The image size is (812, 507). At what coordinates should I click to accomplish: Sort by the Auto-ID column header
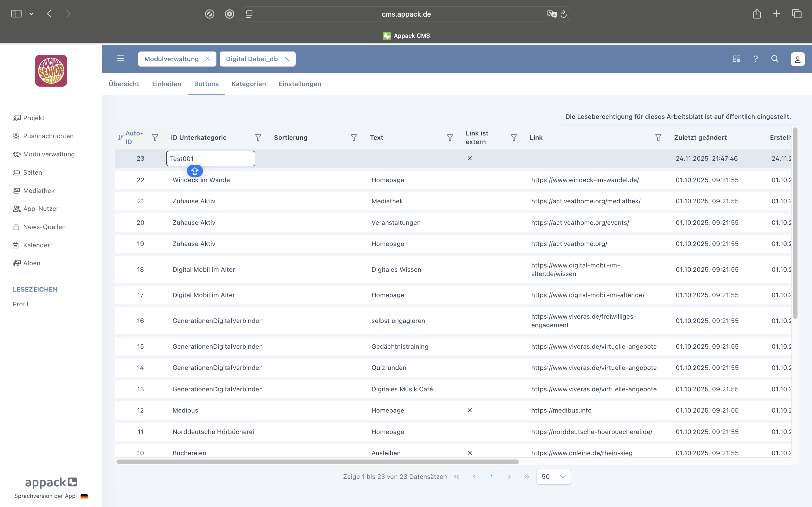coord(133,137)
